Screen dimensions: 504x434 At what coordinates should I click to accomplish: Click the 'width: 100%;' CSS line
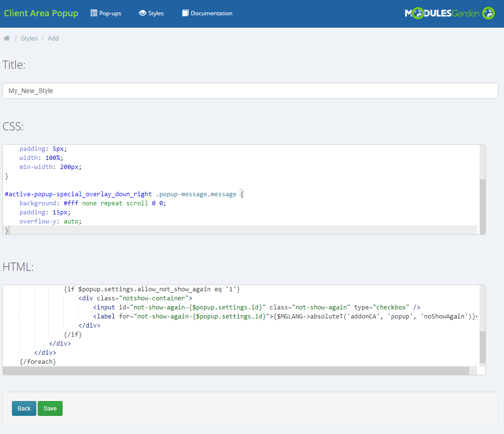click(x=41, y=158)
